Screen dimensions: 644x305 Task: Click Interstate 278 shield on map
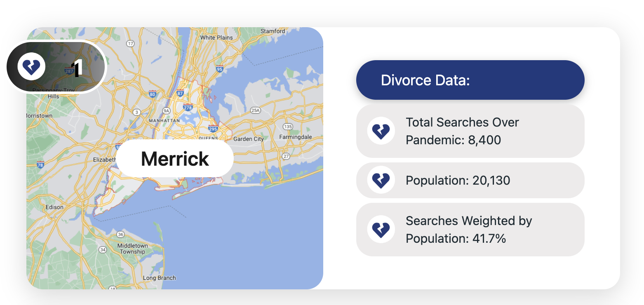click(188, 108)
